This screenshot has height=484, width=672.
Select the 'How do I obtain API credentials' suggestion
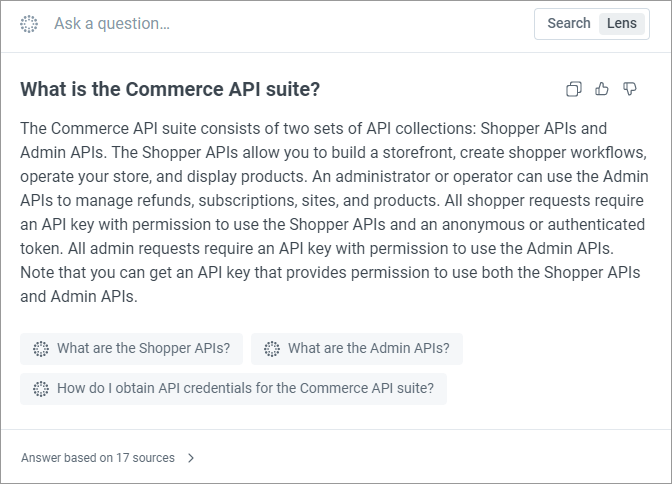click(x=233, y=388)
